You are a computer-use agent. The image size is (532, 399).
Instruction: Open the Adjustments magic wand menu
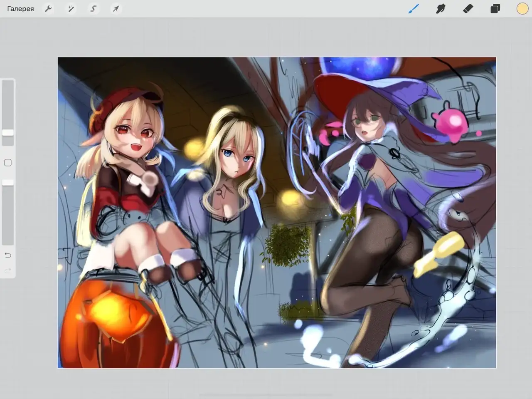(71, 9)
